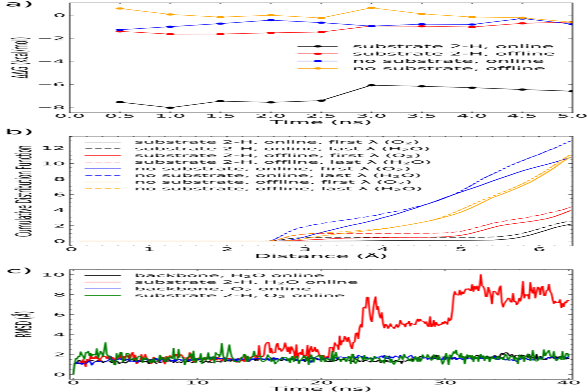
Task: Select legend text "substrate 2-H, offline" in panel a
Action: (453, 54)
